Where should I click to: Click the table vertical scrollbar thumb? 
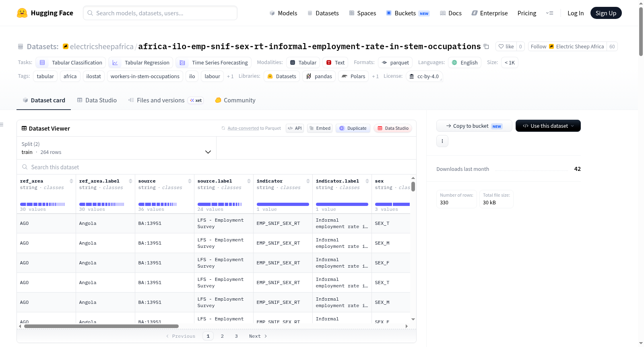point(413,187)
